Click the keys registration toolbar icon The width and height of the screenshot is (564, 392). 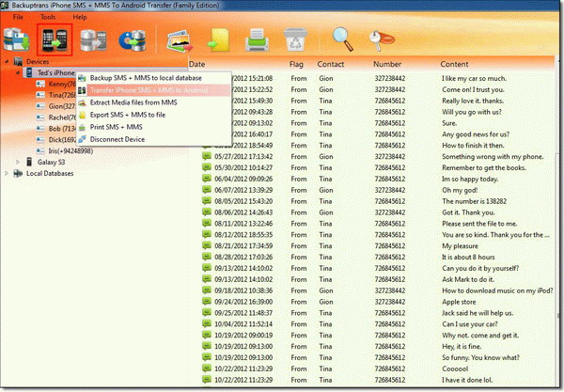(x=382, y=39)
